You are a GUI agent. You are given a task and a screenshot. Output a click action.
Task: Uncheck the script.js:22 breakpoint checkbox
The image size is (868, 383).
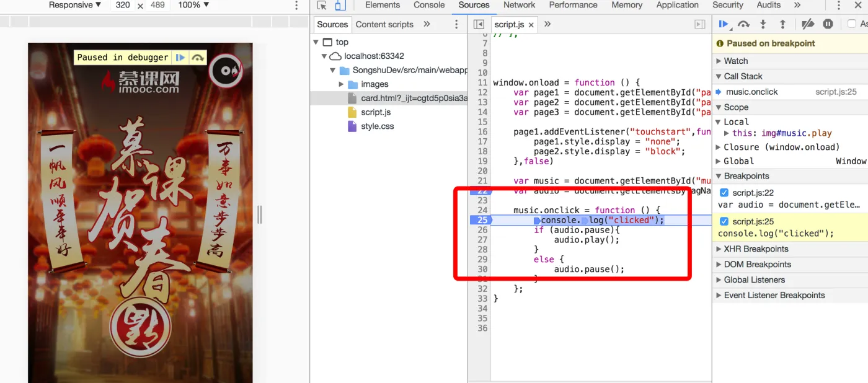[724, 193]
